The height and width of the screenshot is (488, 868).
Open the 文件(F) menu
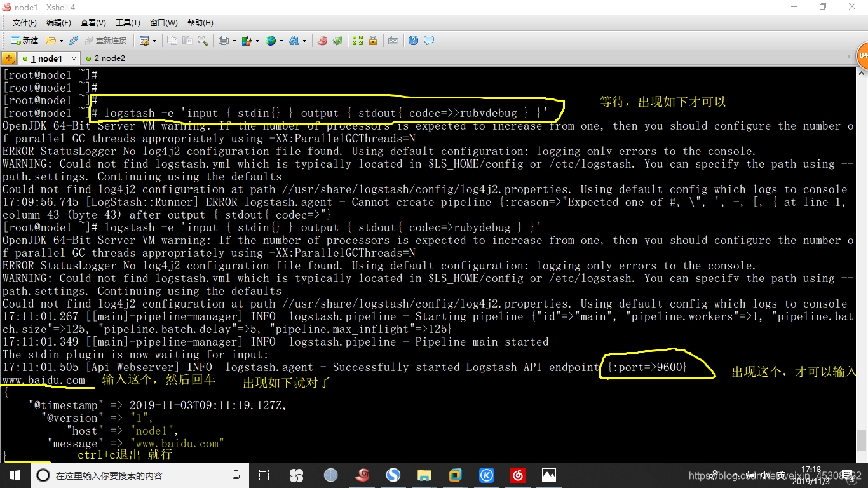tap(25, 23)
